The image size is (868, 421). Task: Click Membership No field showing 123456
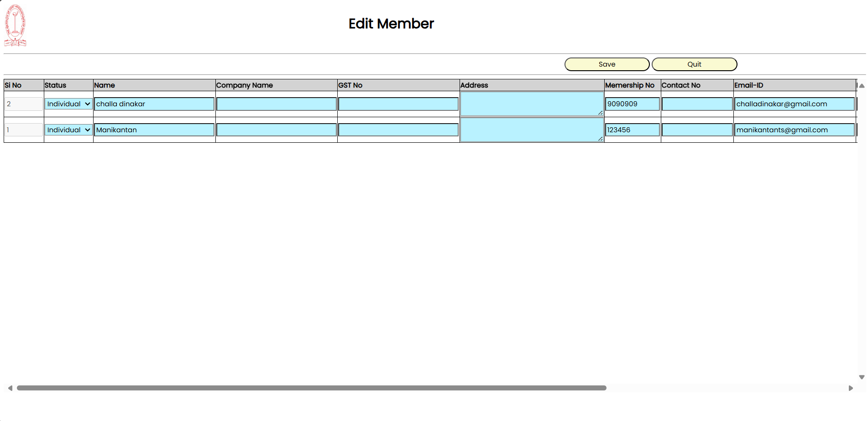click(x=632, y=130)
